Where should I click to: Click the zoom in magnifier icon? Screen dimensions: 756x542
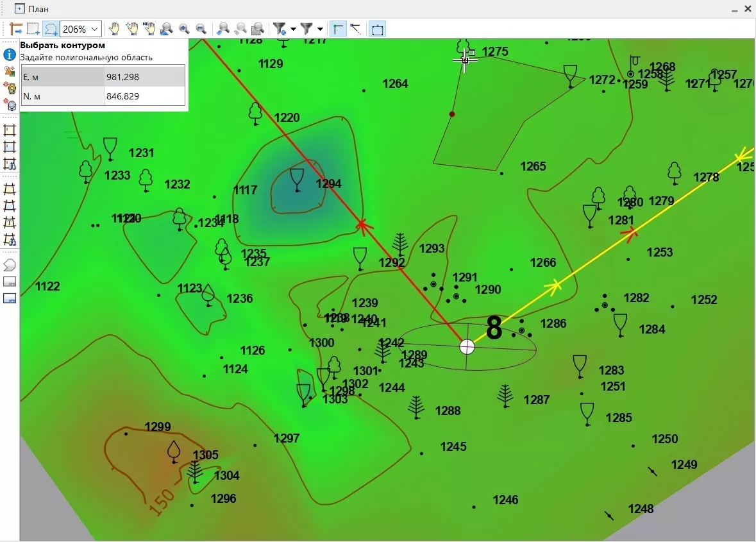click(x=184, y=29)
